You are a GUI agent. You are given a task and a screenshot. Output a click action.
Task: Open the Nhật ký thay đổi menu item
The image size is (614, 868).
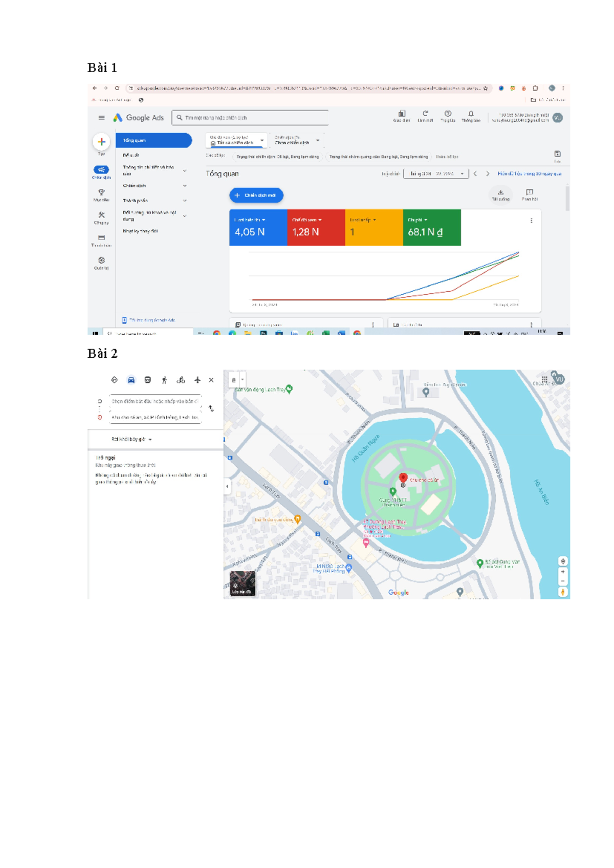(x=140, y=231)
